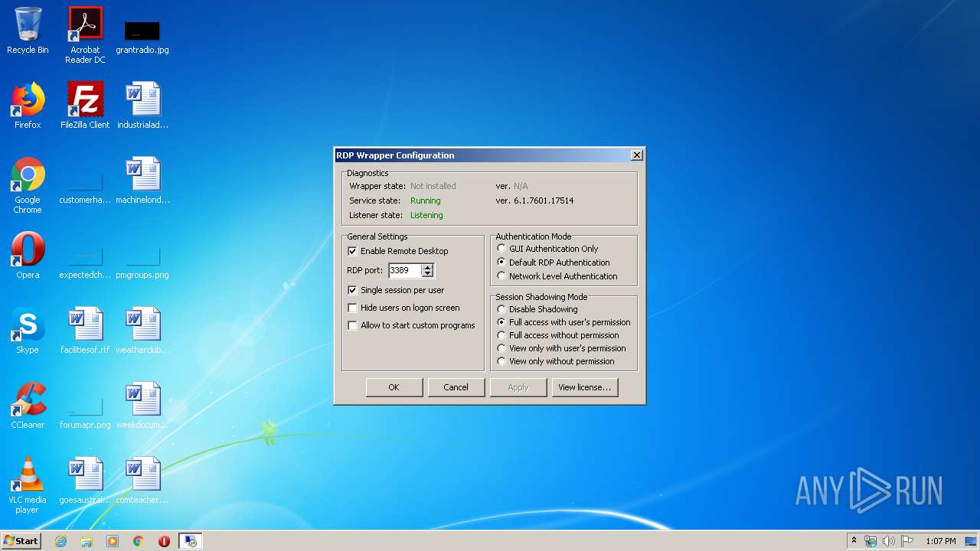The width and height of the screenshot is (980, 551).
Task: Close RDP Wrapper Configuration dialog
Action: coord(636,155)
